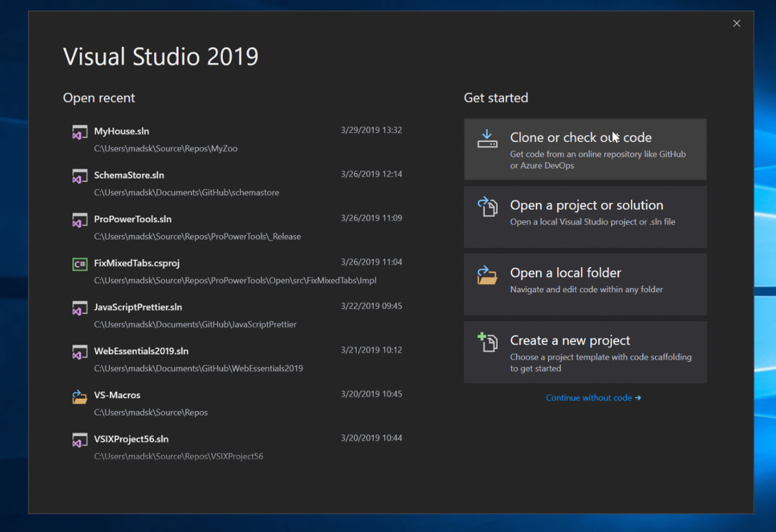Viewport: 776px width, 532px height.
Task: Open recent FixMixedTabs.csproj
Action: click(137, 263)
